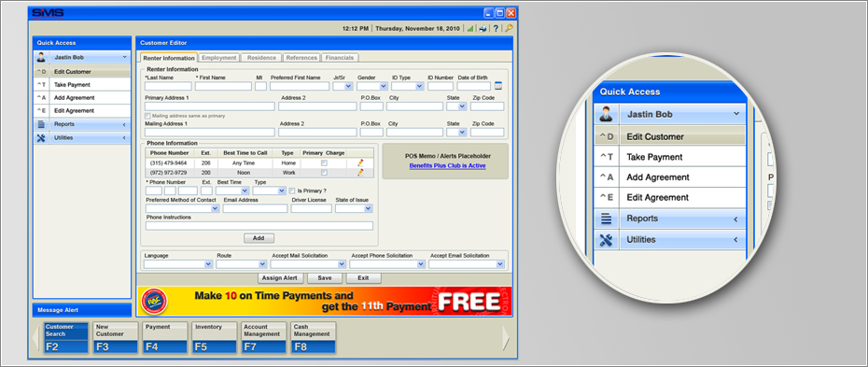This screenshot has width=868, height=367.
Task: Select Edit Agreement in main window Quick Access
Action: click(x=82, y=111)
